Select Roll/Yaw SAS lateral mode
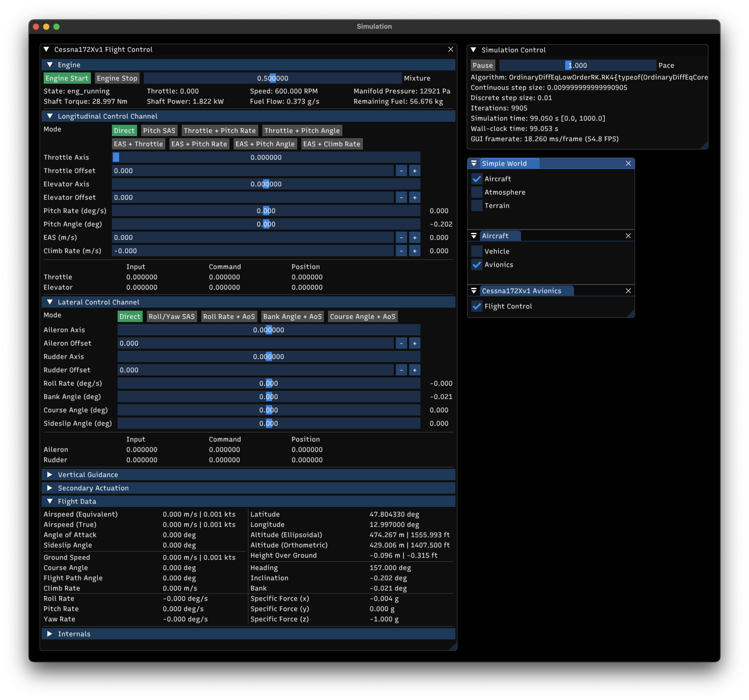Image resolution: width=749 pixels, height=700 pixels. 171,316
